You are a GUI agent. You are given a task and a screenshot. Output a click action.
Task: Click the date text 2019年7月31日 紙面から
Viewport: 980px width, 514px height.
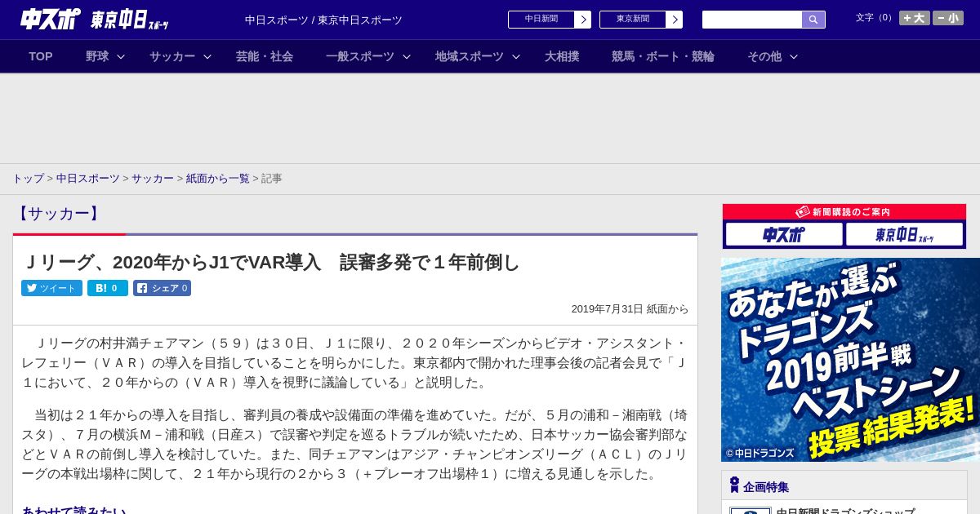630,309
